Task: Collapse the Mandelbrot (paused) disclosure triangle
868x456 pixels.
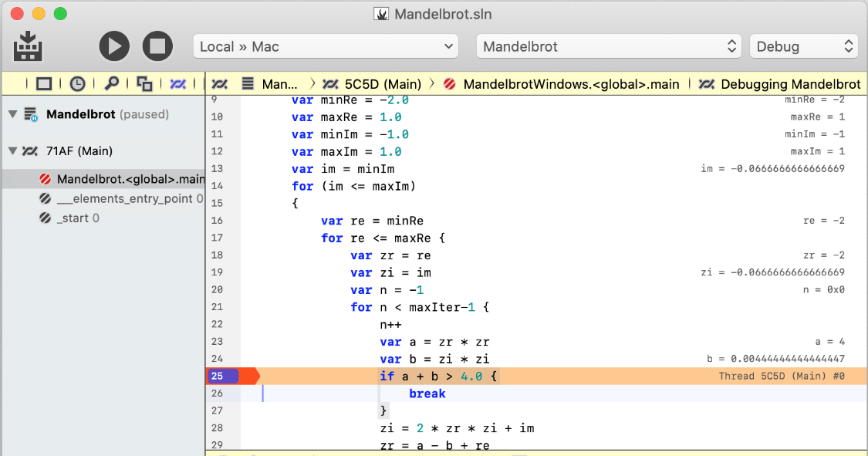Action: pos(13,114)
